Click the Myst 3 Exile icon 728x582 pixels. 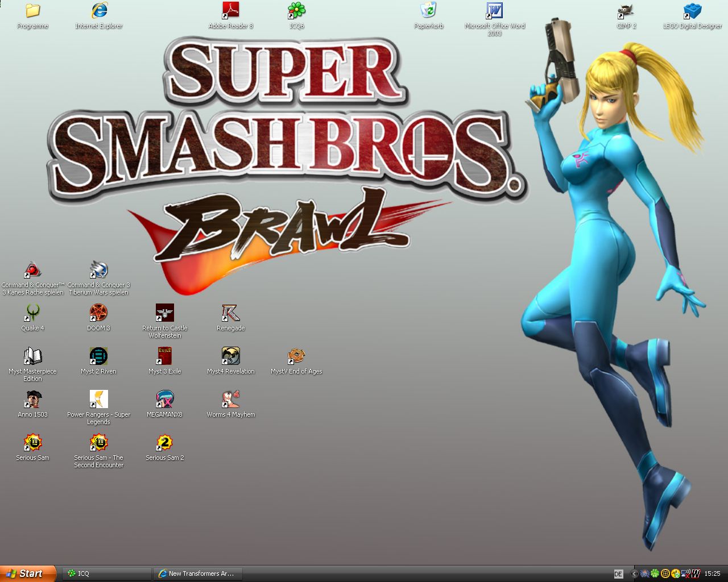click(164, 356)
